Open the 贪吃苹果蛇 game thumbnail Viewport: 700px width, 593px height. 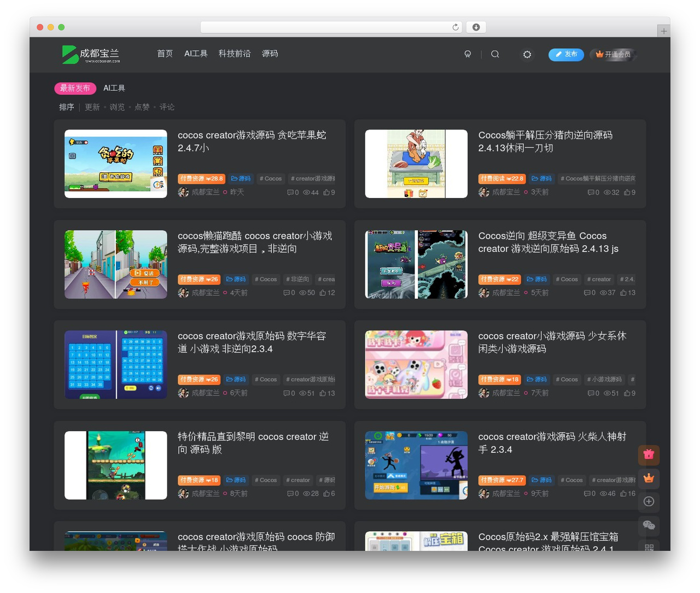point(116,164)
